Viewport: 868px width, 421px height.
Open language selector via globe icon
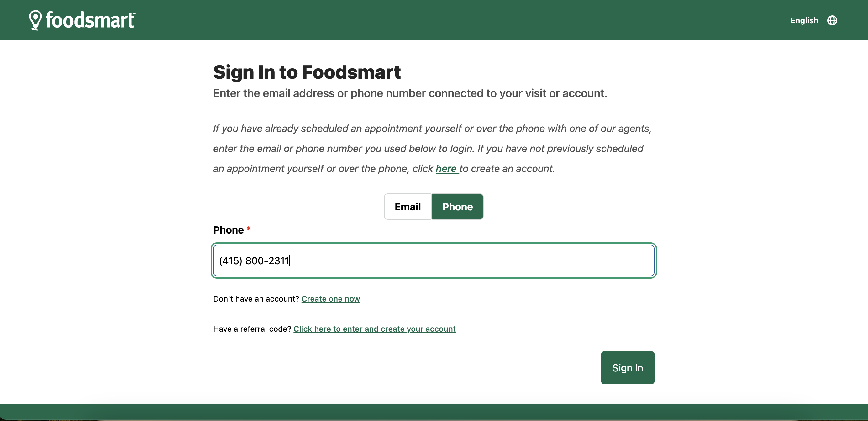point(832,21)
